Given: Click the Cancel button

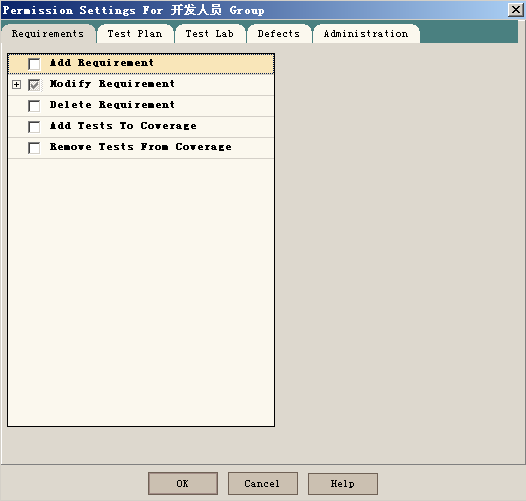Looking at the screenshot, I should pos(263,484).
